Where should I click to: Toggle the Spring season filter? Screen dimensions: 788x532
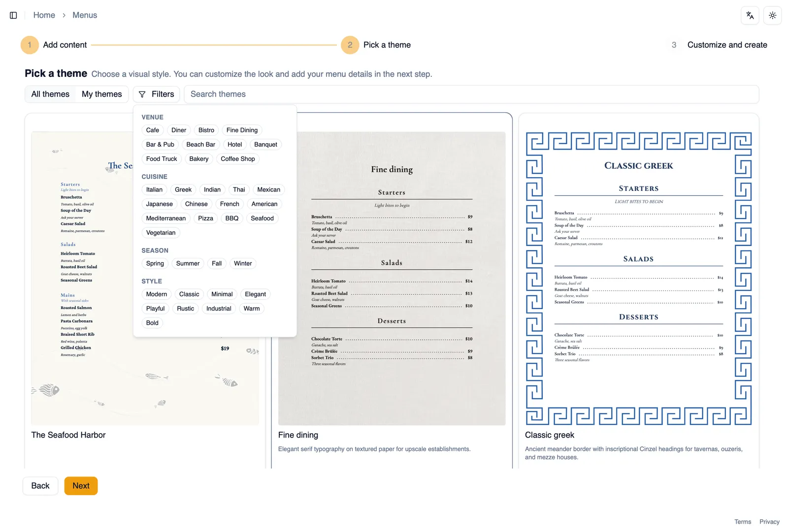pos(155,264)
